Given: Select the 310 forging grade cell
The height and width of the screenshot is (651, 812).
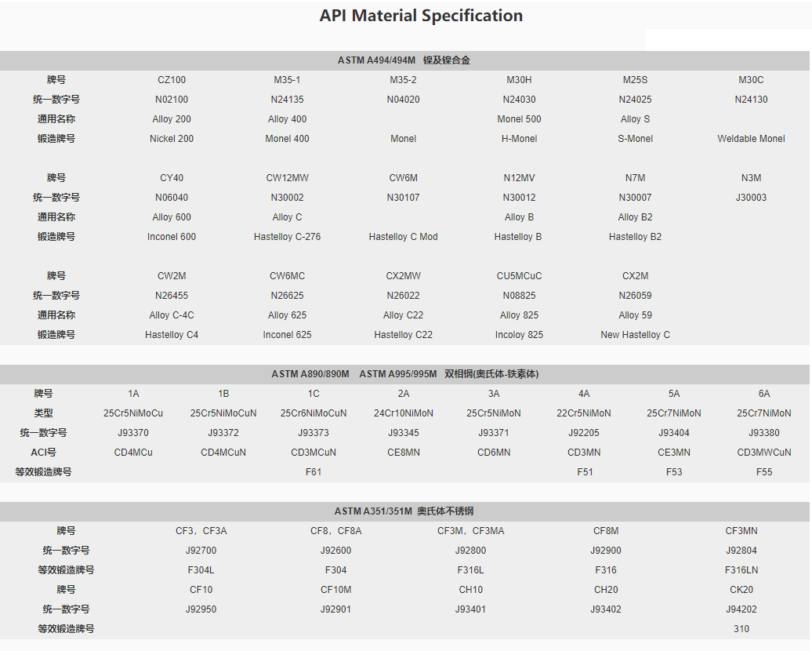Looking at the screenshot, I should click(x=741, y=629).
